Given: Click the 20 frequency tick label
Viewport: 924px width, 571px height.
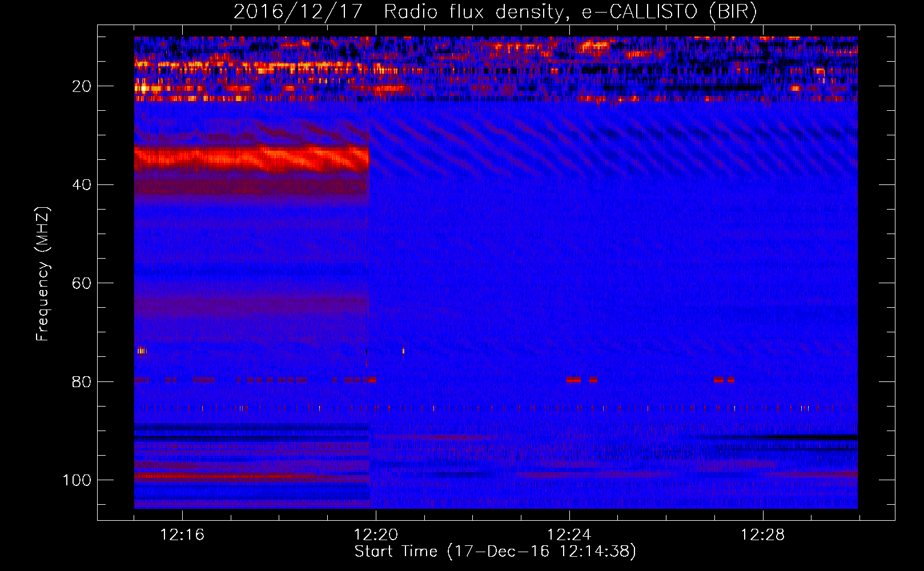Looking at the screenshot, I should (82, 87).
